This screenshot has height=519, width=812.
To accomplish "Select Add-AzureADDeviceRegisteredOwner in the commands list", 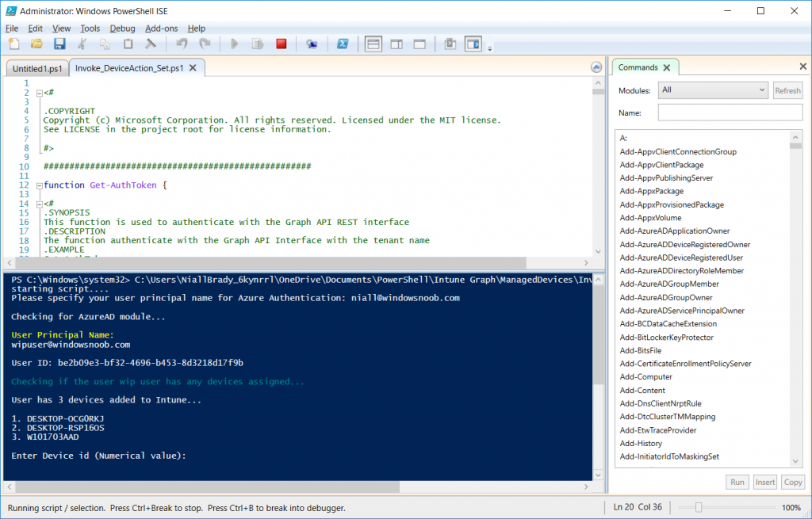I will tap(684, 244).
